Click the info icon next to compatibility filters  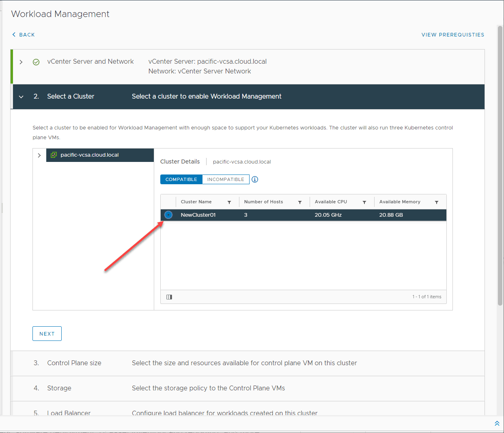pos(254,179)
